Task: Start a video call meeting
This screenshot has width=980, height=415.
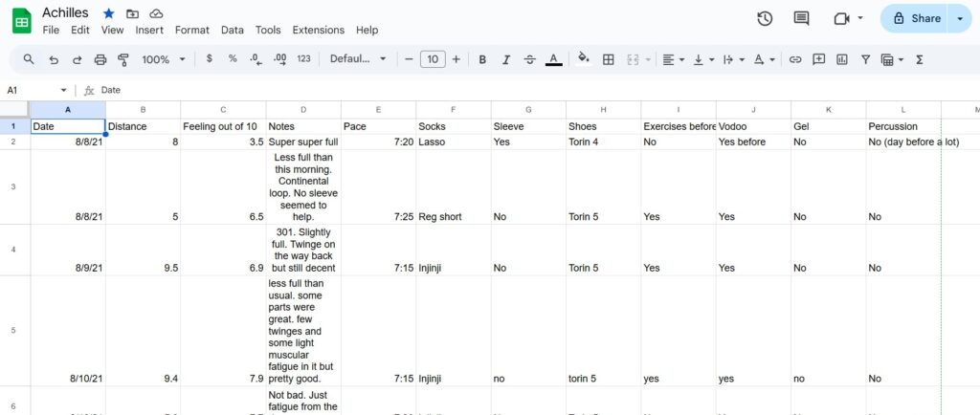Action: coord(841,19)
